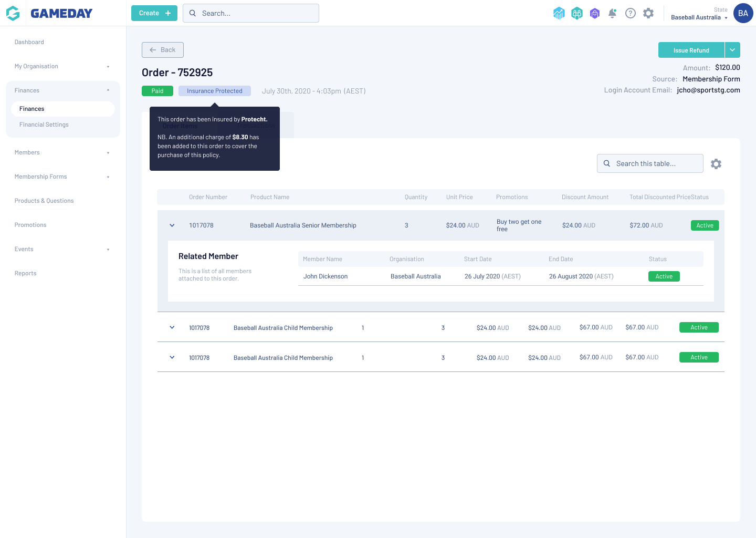Click the blue chart app icon
This screenshot has width=756, height=538.
pos(559,13)
